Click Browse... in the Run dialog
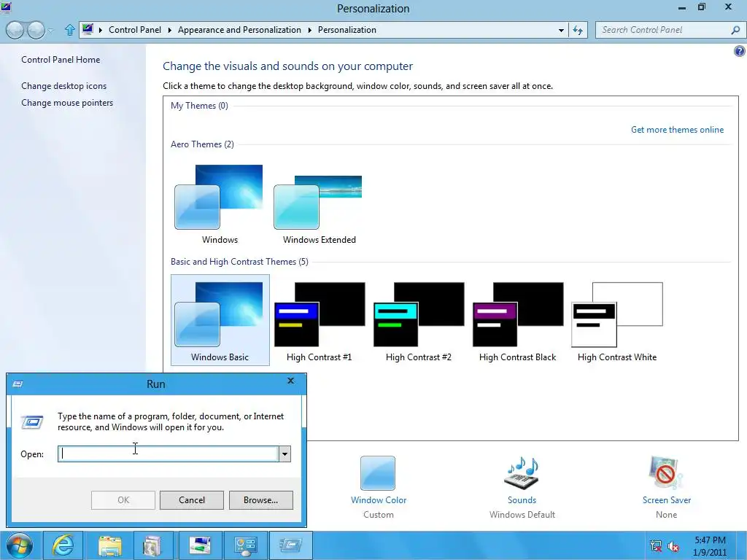The height and width of the screenshot is (560, 747). [260, 500]
